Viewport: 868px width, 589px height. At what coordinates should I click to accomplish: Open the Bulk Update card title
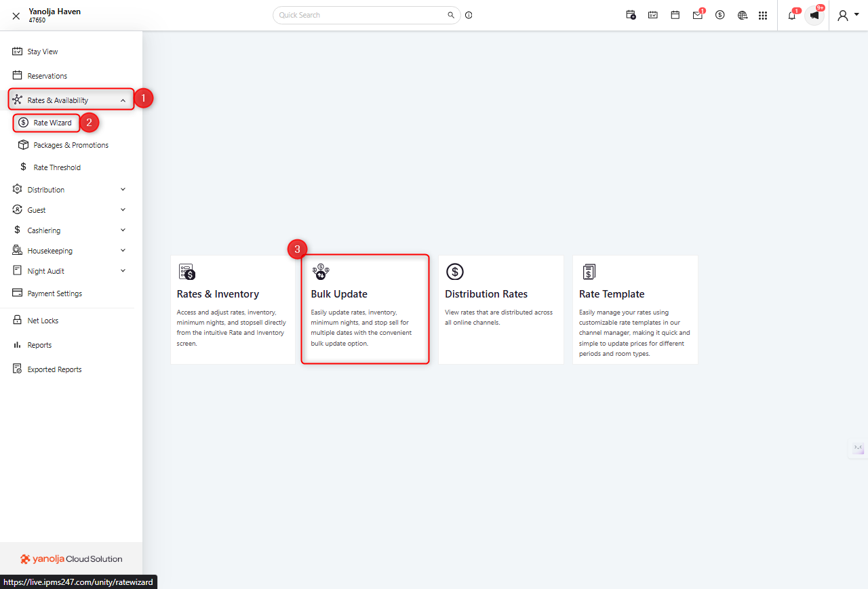339,294
